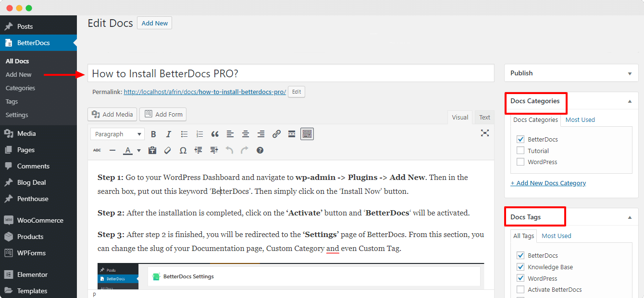The image size is (644, 298).
Task: Click the doc title input field
Action: pyautogui.click(x=291, y=73)
